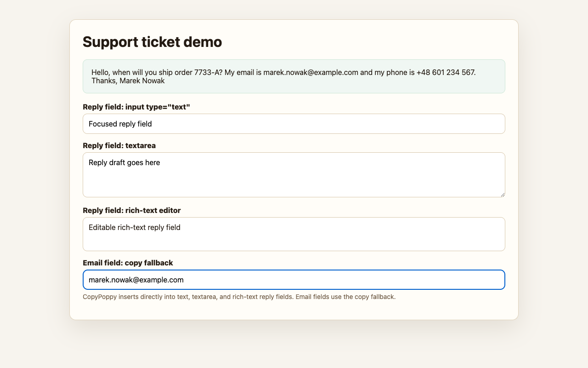The width and height of the screenshot is (588, 368).
Task: Click inside the "Reply draft goes here" textarea
Action: [294, 175]
